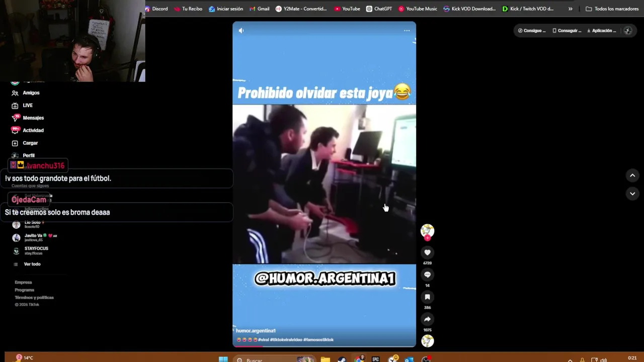This screenshot has height=362, width=644.
Task: Open the Windows Start button
Action: point(223,359)
